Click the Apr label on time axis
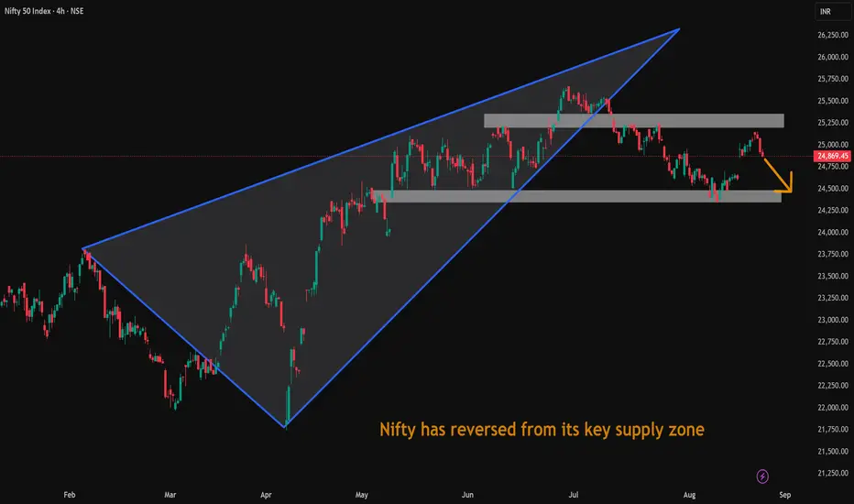The image size is (854, 504). pos(266,495)
